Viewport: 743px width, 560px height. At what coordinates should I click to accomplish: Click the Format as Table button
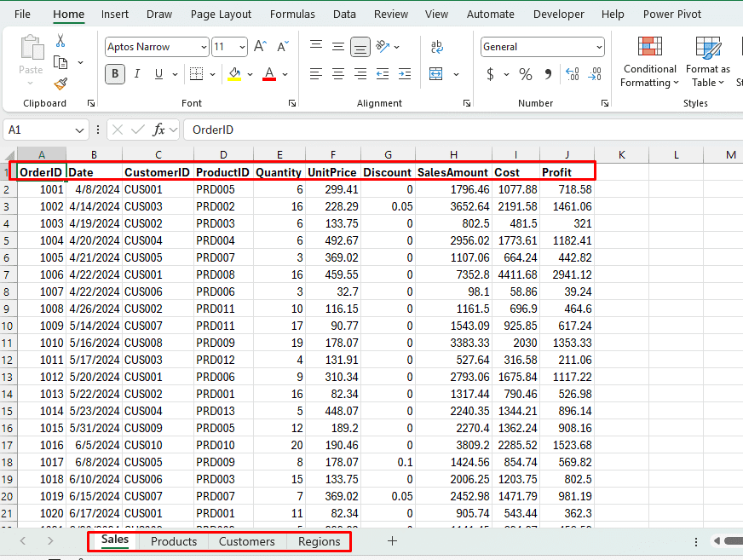point(708,63)
